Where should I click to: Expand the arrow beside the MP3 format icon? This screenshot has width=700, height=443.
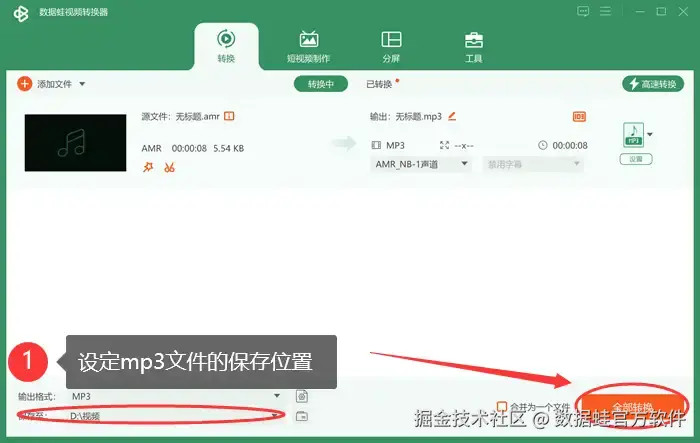[650, 134]
